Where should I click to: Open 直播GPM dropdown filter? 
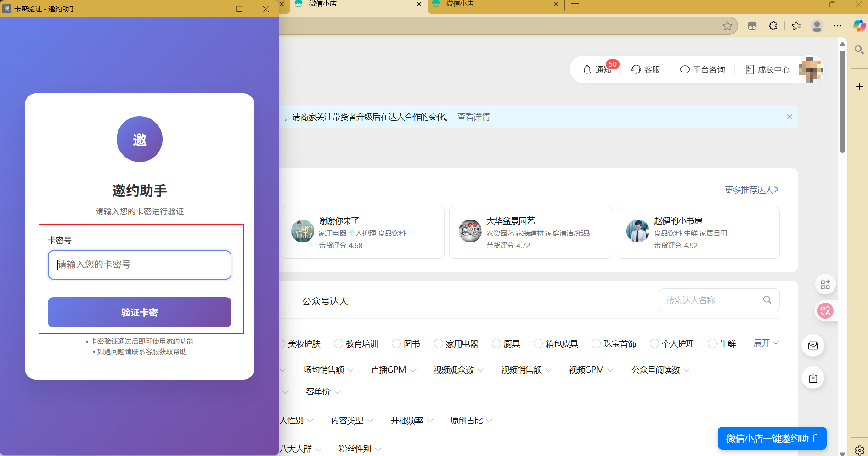click(394, 370)
